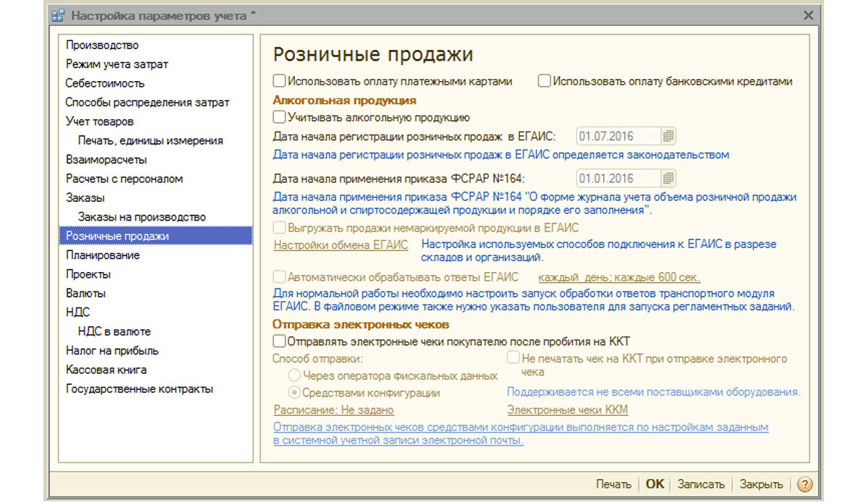Toggle the bank credit payment checkbox

(x=544, y=81)
